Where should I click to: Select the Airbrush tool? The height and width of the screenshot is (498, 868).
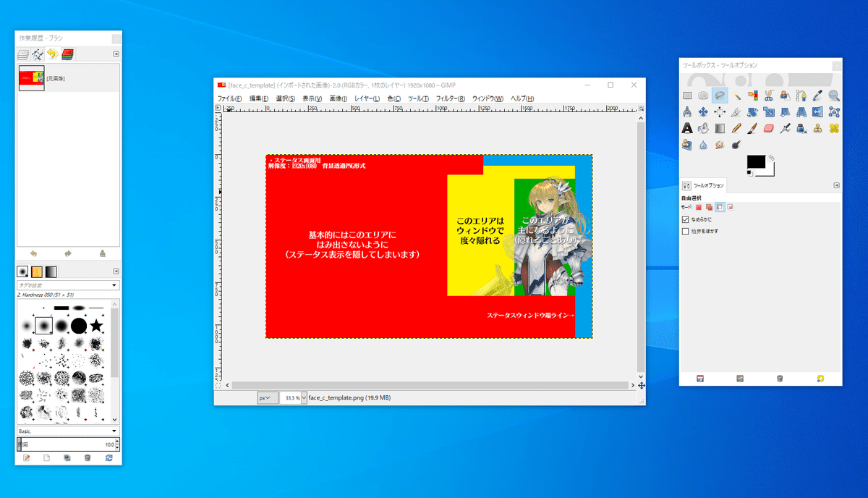(786, 128)
